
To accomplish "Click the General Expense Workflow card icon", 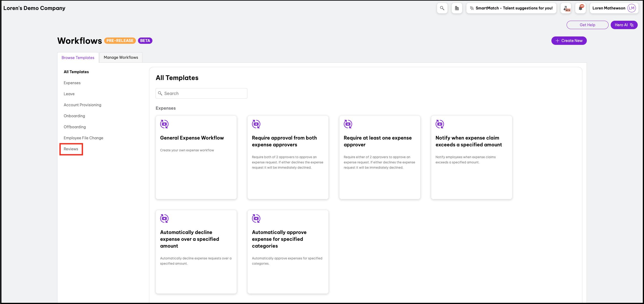I will coord(164,124).
